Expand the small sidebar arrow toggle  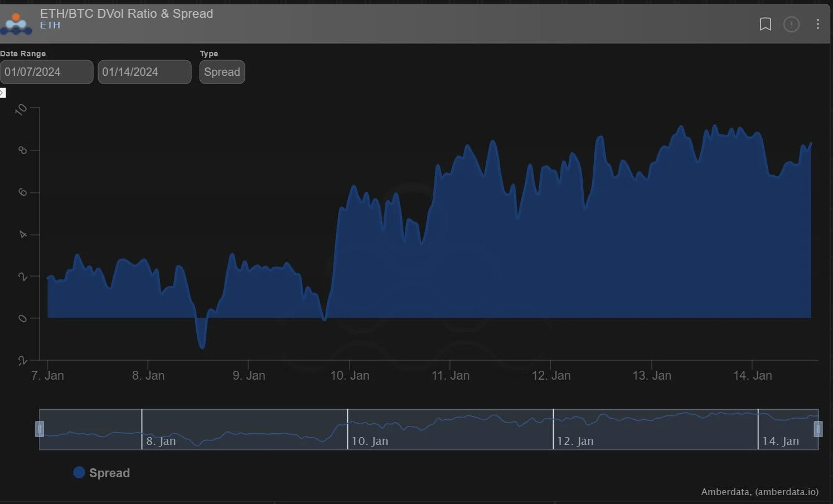click(2, 93)
